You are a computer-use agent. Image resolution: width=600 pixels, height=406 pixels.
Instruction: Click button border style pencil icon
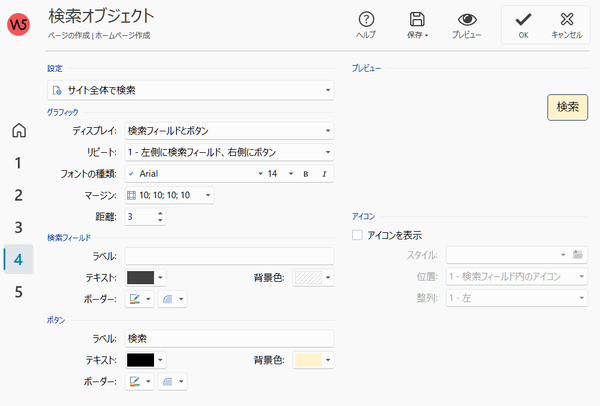coord(135,382)
